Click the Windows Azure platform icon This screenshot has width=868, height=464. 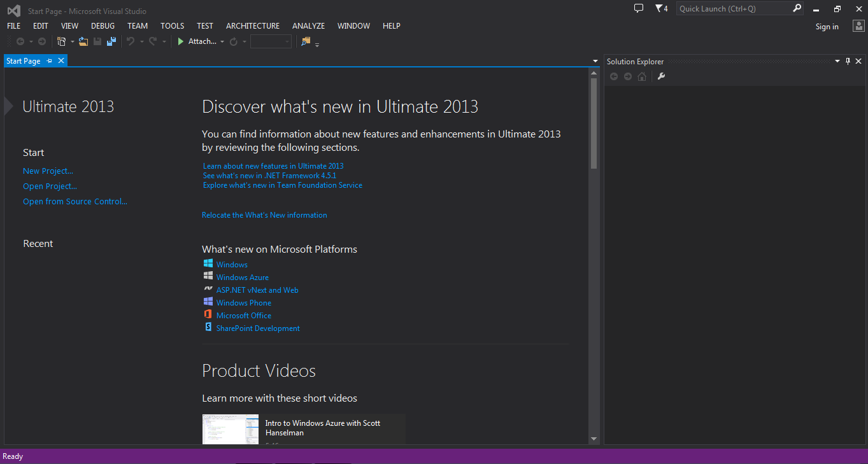point(208,276)
